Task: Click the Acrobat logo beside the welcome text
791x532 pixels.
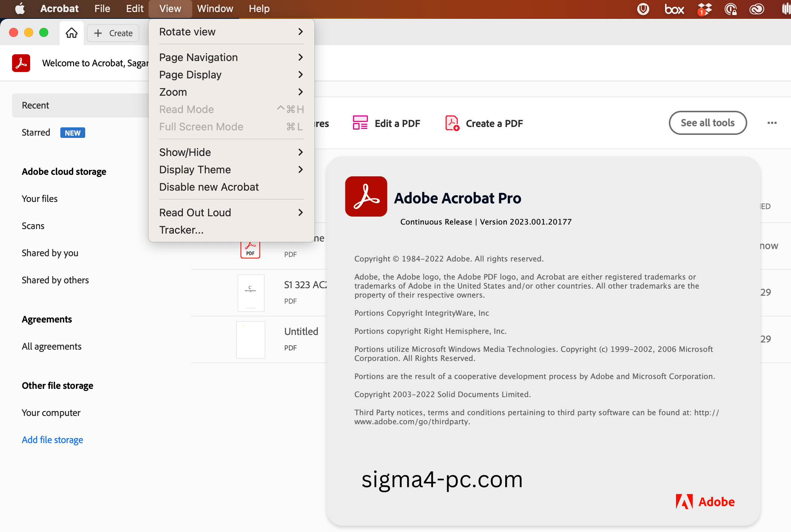Action: click(21, 63)
